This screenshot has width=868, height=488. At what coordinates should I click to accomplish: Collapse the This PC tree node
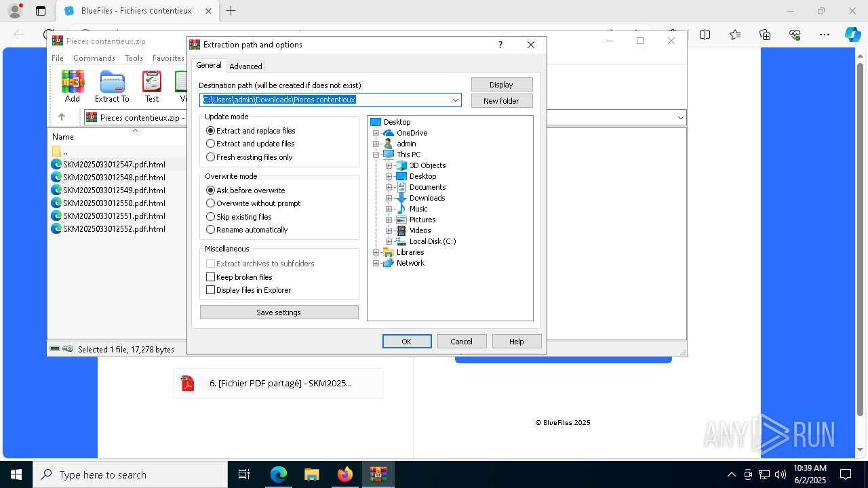[x=376, y=155]
